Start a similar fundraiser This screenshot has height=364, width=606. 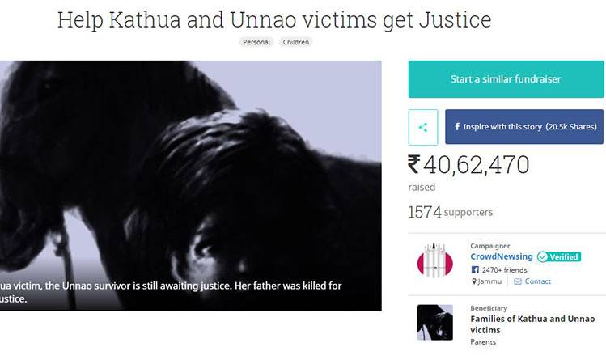pyautogui.click(x=506, y=79)
